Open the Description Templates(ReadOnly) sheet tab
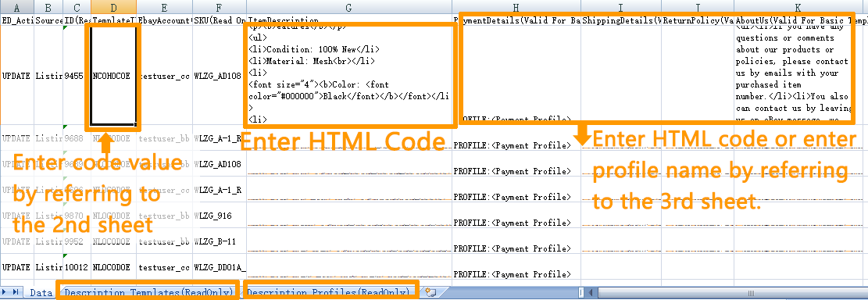868x300 pixels. pyautogui.click(x=148, y=292)
